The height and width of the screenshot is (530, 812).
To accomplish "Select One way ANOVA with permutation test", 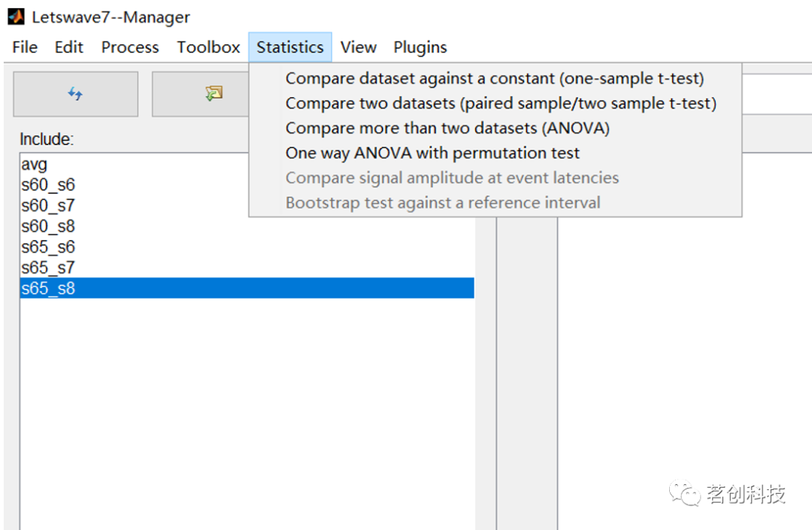I will click(432, 153).
